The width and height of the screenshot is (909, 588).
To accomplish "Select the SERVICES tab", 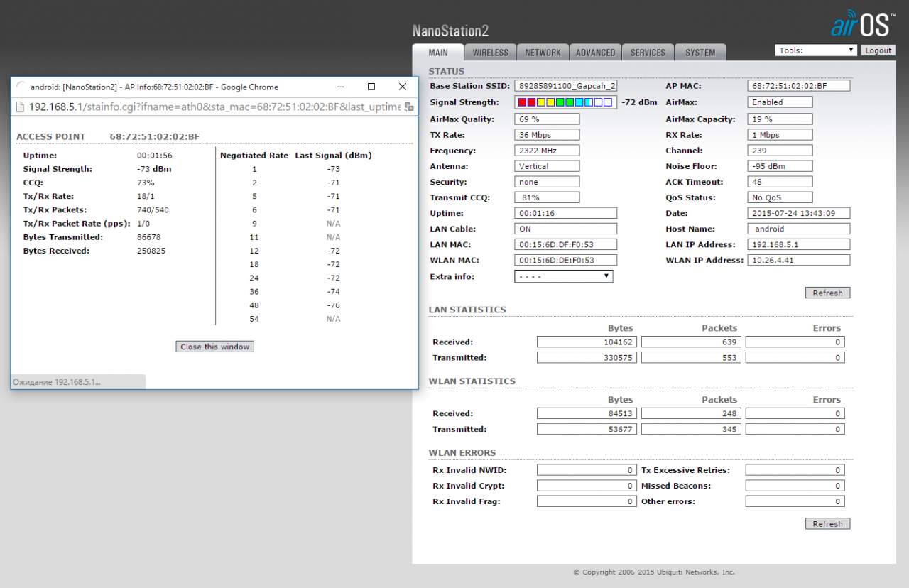I will (x=648, y=53).
